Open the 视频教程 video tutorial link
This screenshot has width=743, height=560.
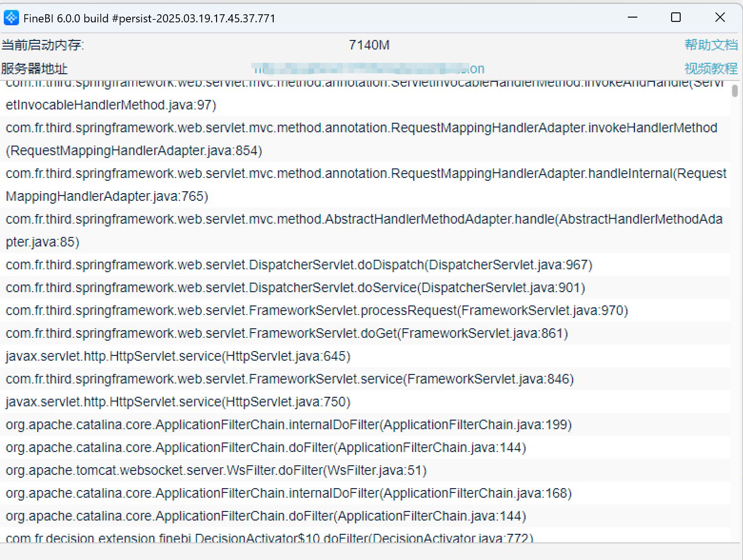pyautogui.click(x=711, y=69)
